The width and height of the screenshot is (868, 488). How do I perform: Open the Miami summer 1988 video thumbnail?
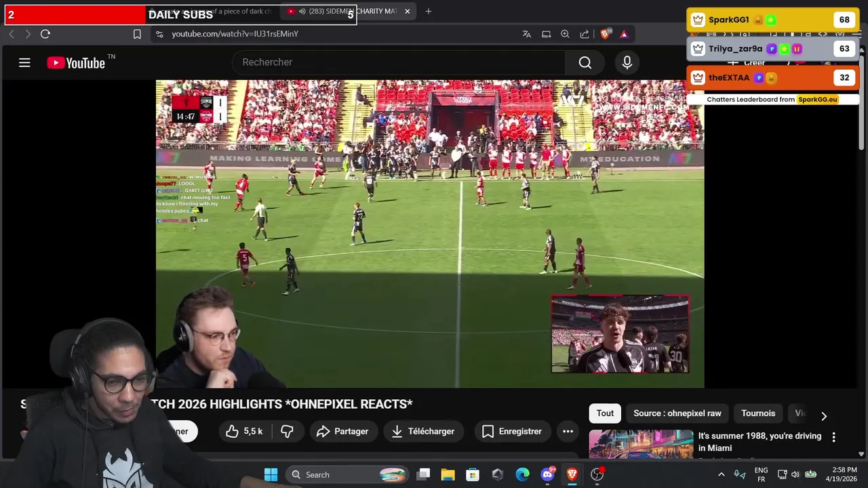(x=641, y=445)
